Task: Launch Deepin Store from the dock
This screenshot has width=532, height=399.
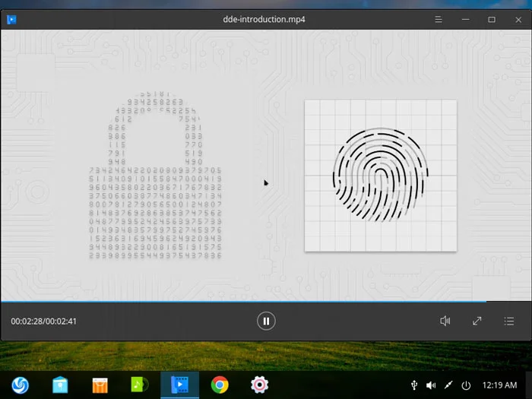Action: click(60, 385)
